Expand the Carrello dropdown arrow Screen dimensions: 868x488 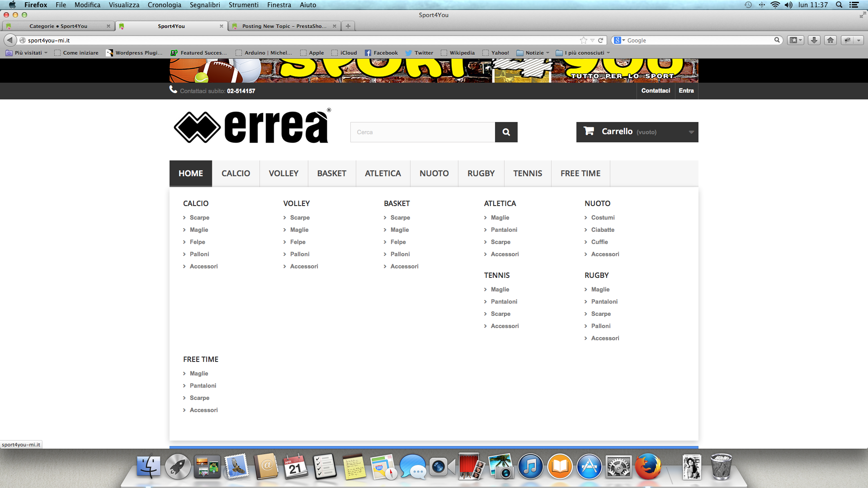click(x=691, y=132)
